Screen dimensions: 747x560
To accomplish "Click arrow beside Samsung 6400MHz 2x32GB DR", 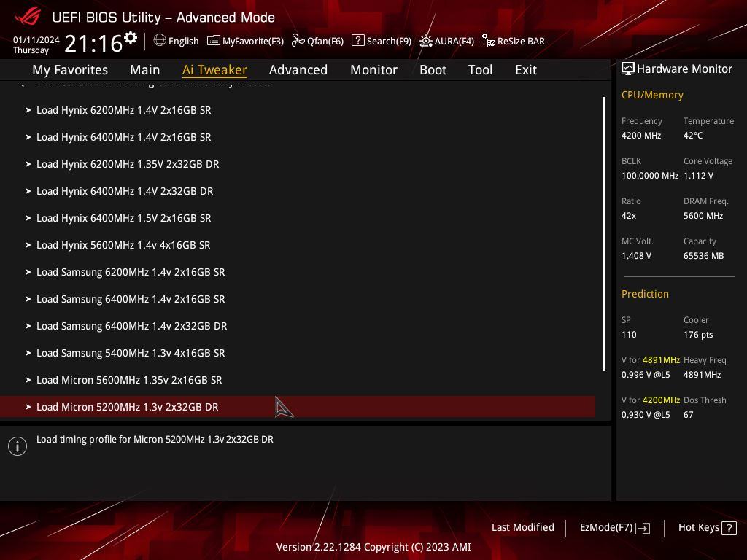I will pyautogui.click(x=28, y=326).
